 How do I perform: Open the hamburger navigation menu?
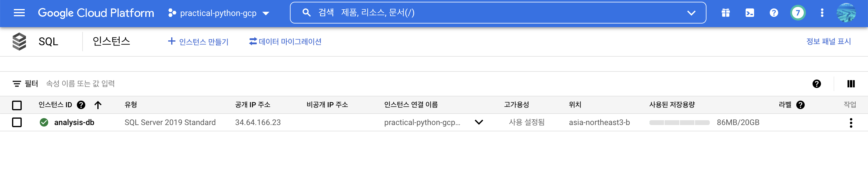pos(19,13)
